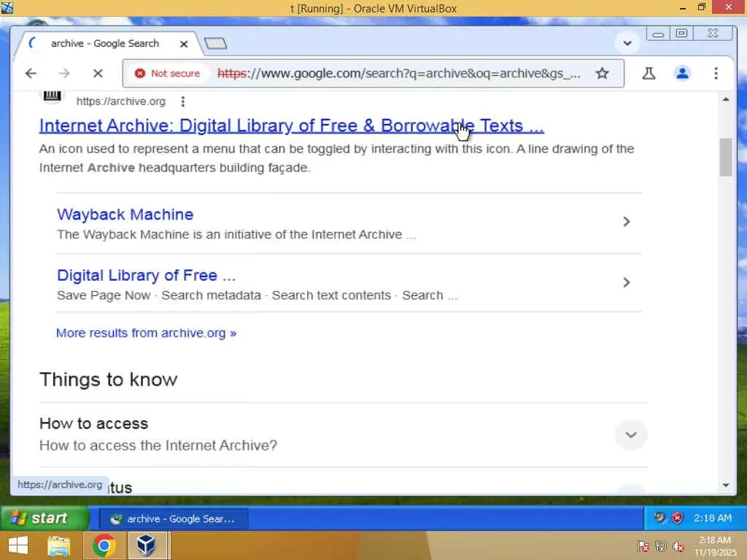
Task: Click the VirtualBox title bar icon
Action: point(7,8)
